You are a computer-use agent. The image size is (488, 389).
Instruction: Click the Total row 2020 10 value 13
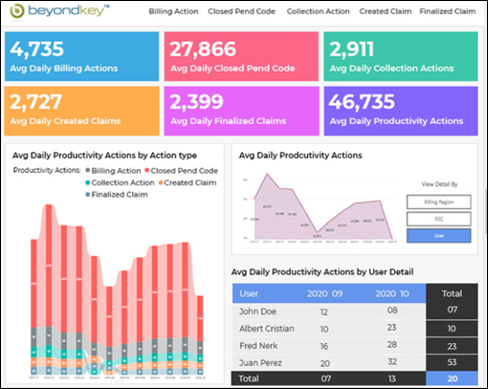pos(392,379)
